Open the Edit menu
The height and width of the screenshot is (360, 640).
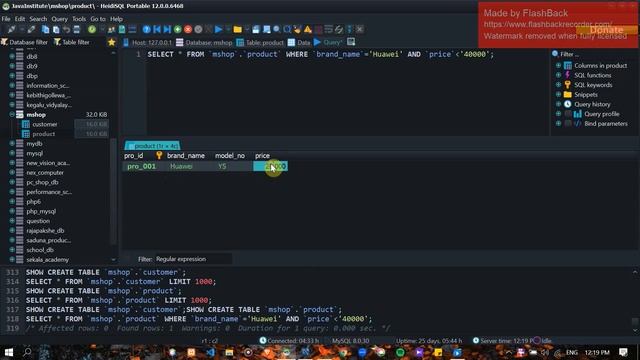point(20,19)
